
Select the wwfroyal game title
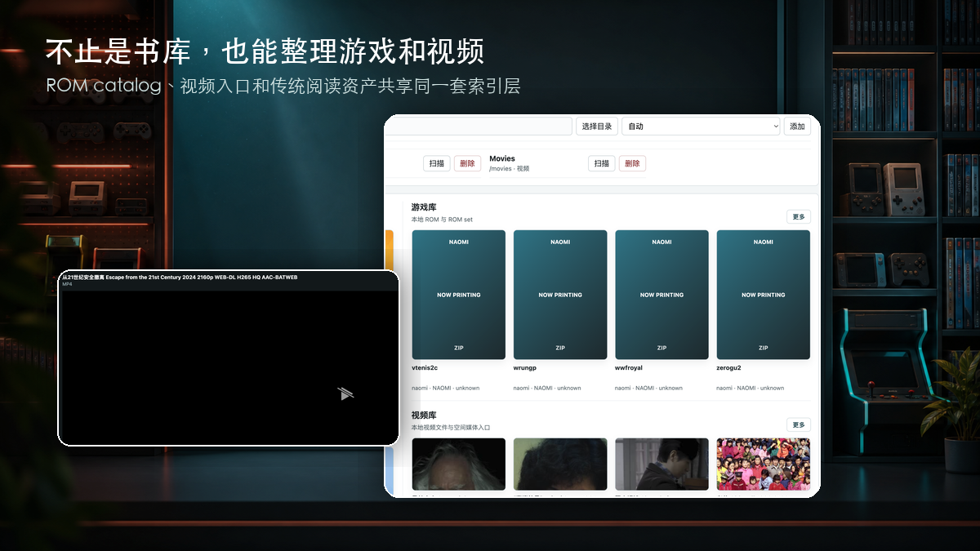(629, 368)
